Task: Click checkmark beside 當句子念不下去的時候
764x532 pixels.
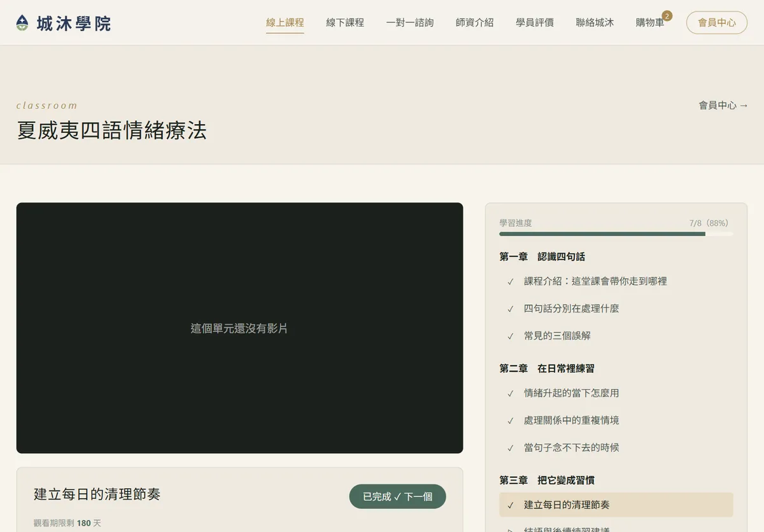Action: click(x=511, y=448)
